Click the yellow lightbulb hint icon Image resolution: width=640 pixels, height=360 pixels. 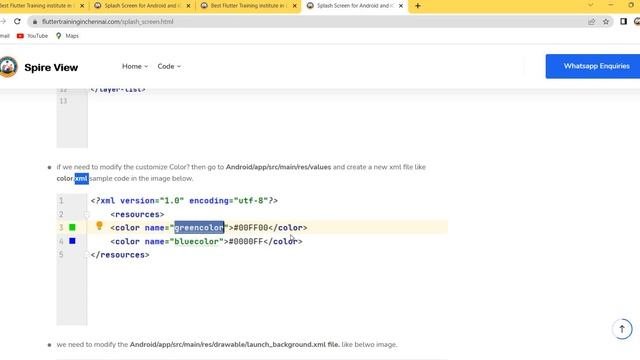tap(99, 225)
